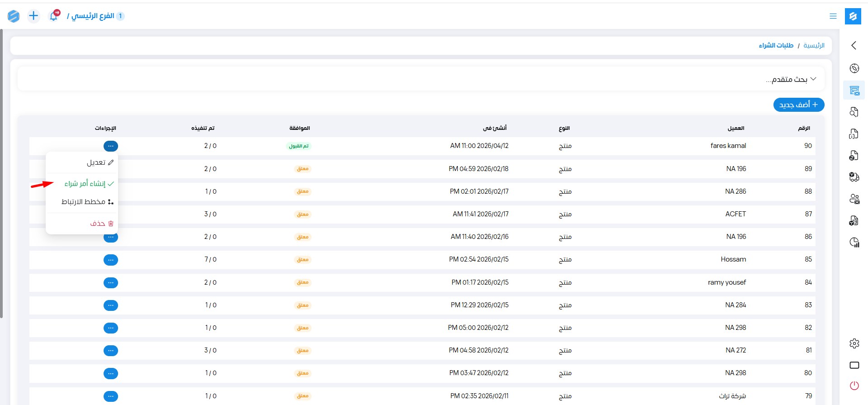Viewport: 868px width, 405px height.
Task: Open the dashboard gauge icon in sidebar
Action: (854, 68)
